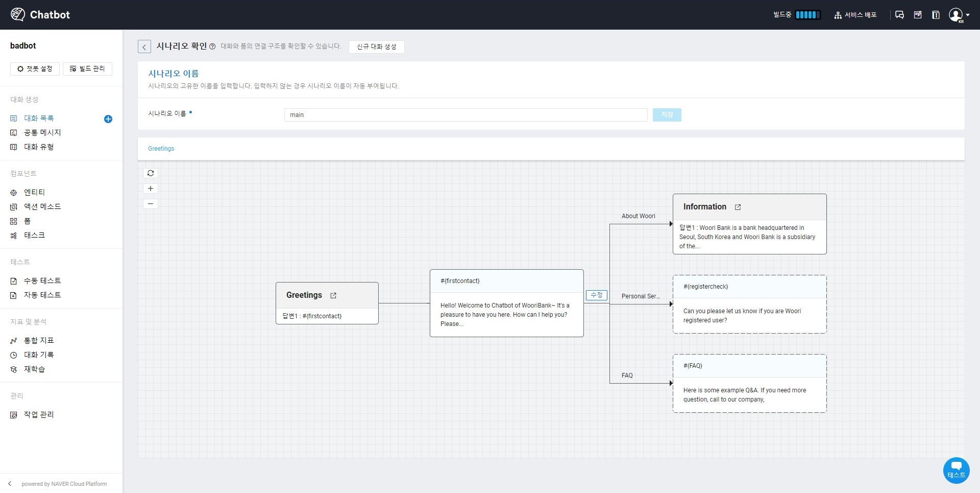Click the 'Personal Ser...' branch label
This screenshot has width=980, height=493.
click(641, 296)
